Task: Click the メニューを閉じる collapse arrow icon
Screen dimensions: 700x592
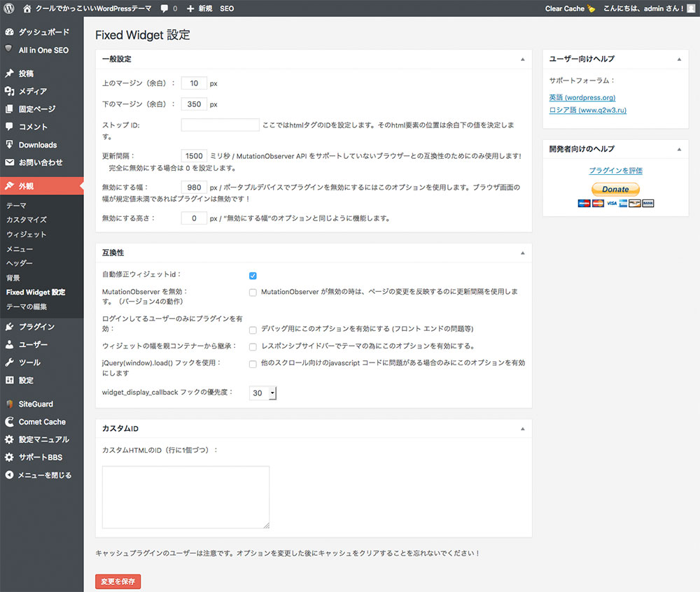Action: (x=9, y=475)
